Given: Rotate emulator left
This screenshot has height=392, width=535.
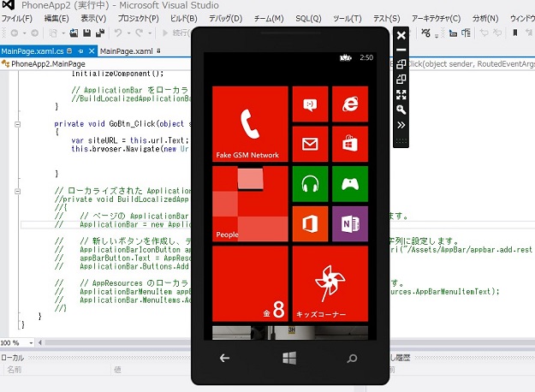Looking at the screenshot, I should [x=401, y=64].
